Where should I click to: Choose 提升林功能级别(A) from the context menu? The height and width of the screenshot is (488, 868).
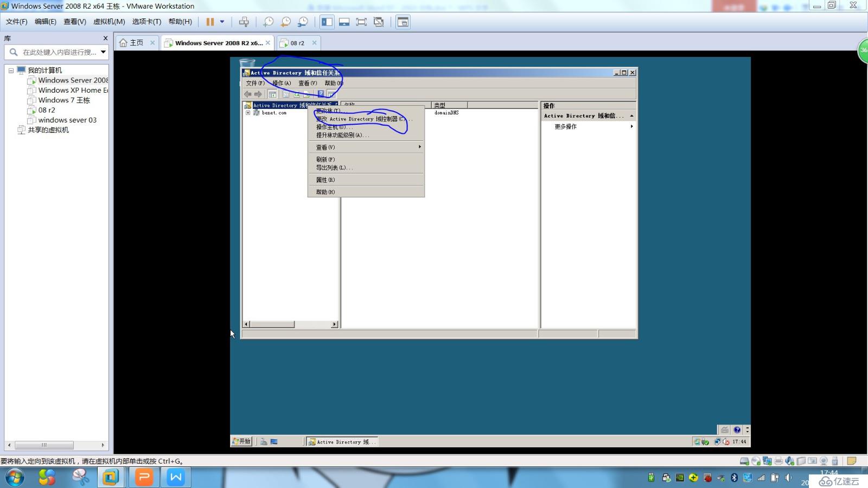pos(366,135)
